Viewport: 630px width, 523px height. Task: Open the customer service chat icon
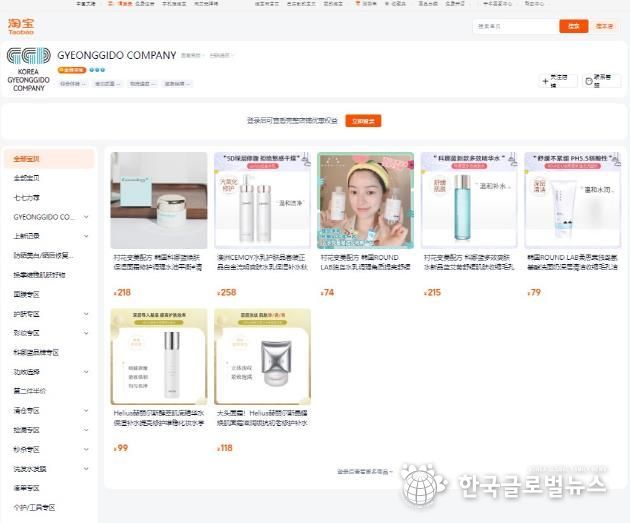pyautogui.click(x=589, y=82)
